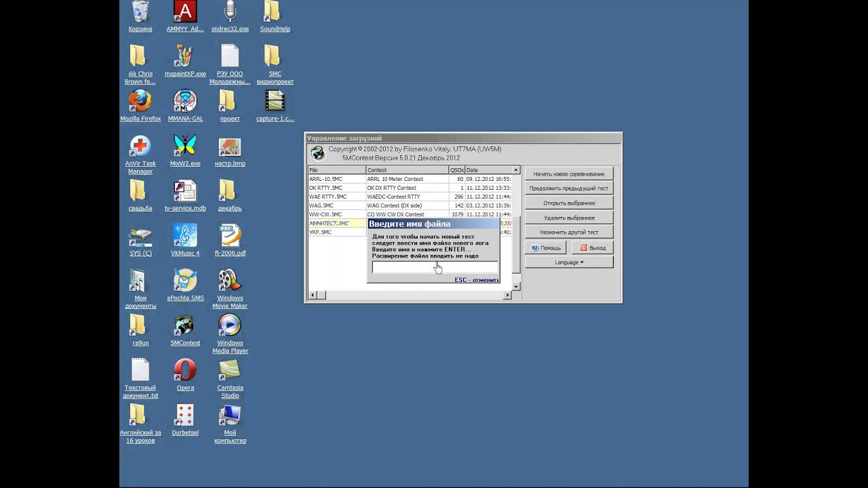This screenshot has width=868, height=488.
Task: Sort list by File column header
Action: coord(337,170)
